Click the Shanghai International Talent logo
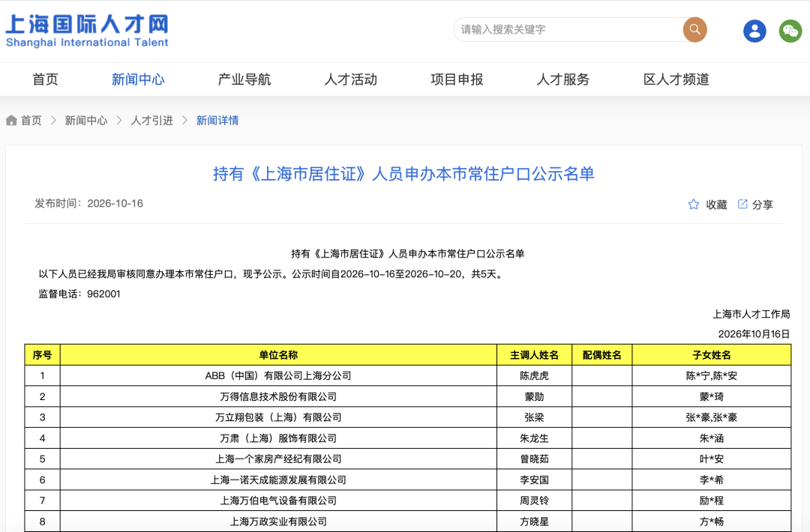 point(87,31)
